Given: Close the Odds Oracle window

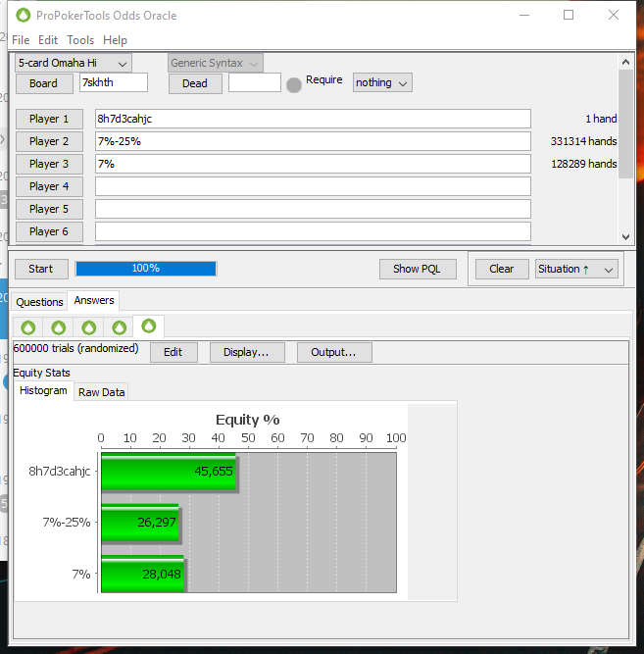Looking at the screenshot, I should pyautogui.click(x=614, y=15).
